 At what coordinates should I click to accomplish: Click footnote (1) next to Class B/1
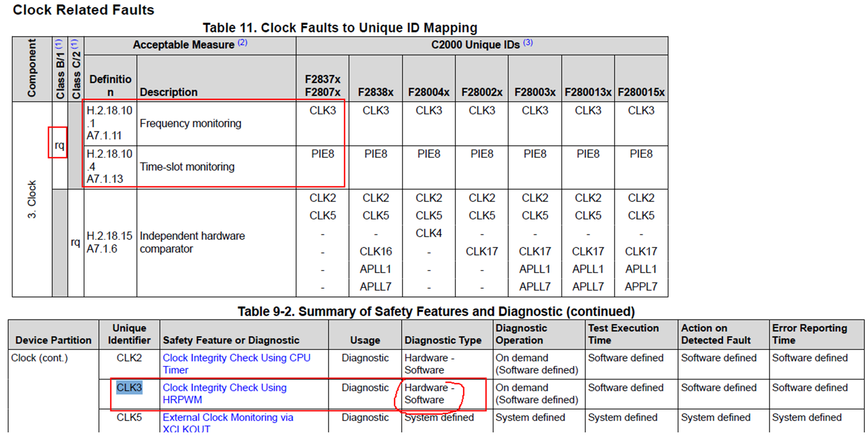coord(59,44)
